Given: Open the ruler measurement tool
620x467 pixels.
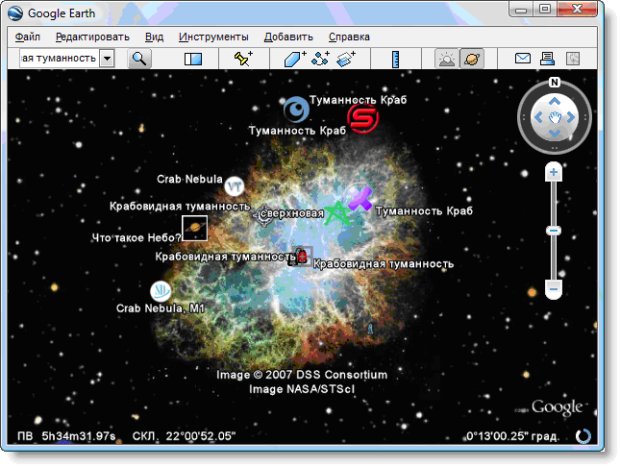Looking at the screenshot, I should (x=395, y=59).
